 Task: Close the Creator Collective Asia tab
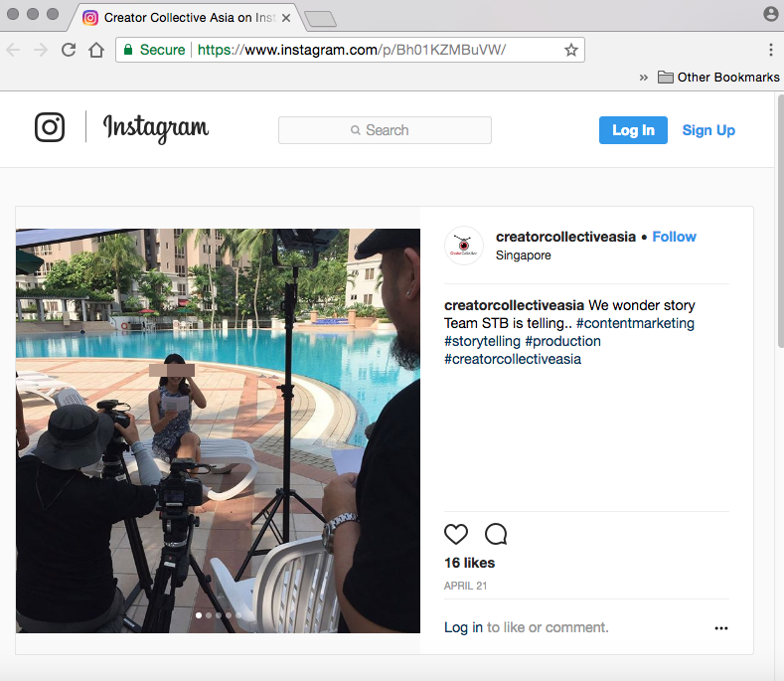click(x=286, y=18)
